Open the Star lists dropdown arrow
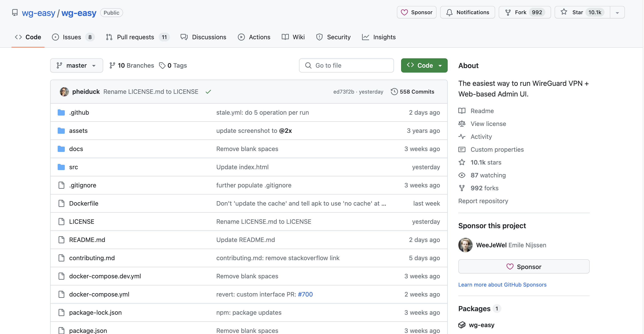 617,12
